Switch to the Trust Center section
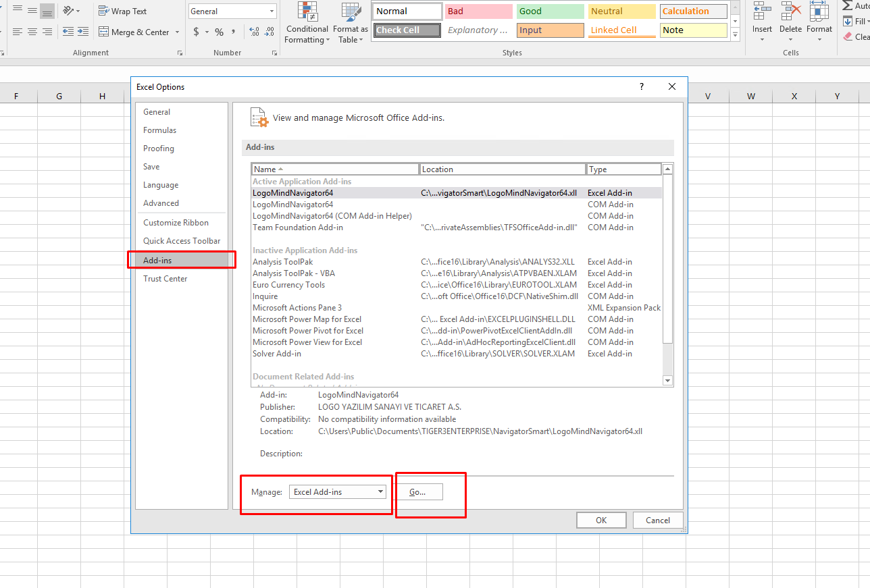The height and width of the screenshot is (588, 870). [x=165, y=278]
